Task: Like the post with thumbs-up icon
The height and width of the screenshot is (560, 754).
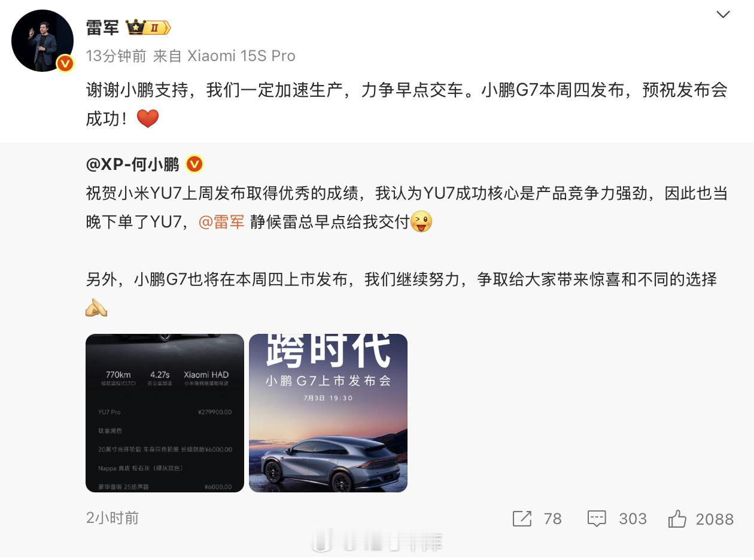Action: tap(677, 519)
